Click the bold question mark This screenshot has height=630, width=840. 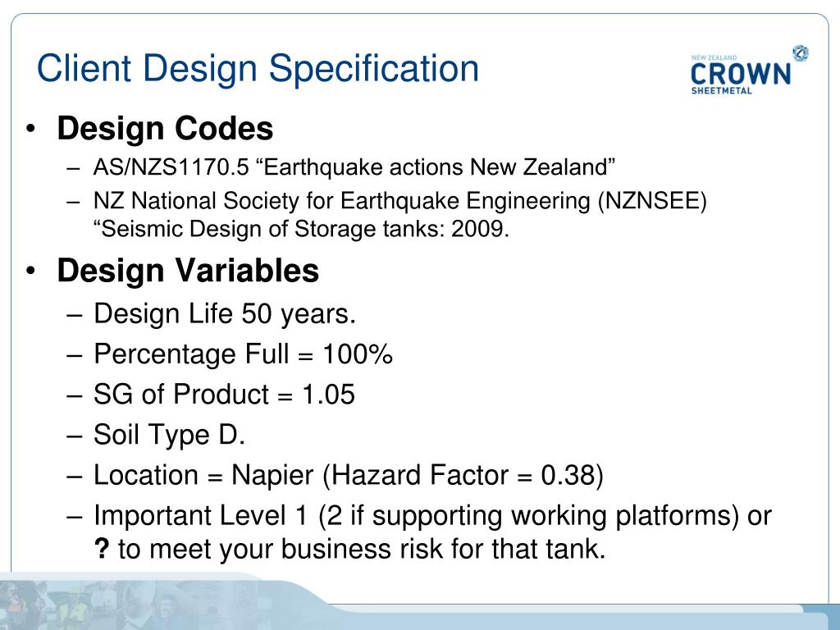click(x=101, y=549)
